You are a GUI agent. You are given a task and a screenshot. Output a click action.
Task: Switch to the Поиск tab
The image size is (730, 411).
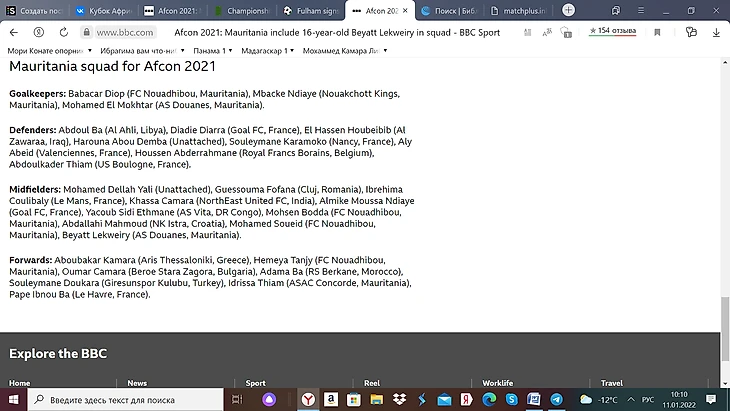pyautogui.click(x=449, y=10)
